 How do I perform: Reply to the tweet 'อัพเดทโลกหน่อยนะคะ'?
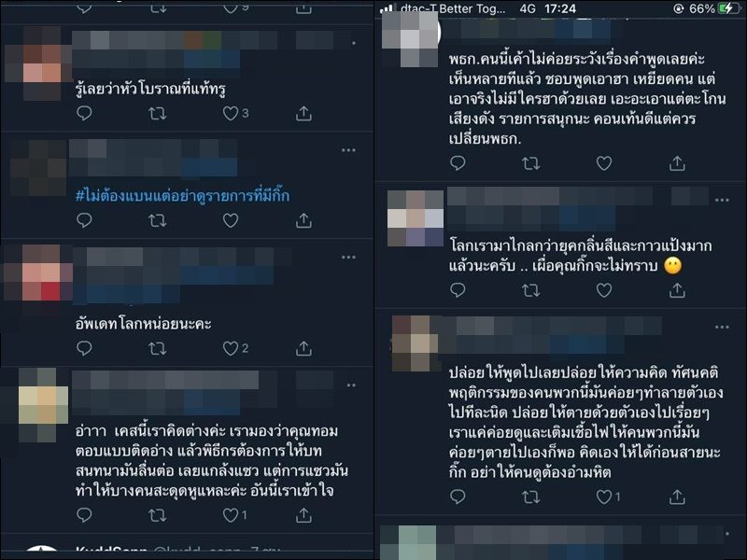(x=84, y=348)
